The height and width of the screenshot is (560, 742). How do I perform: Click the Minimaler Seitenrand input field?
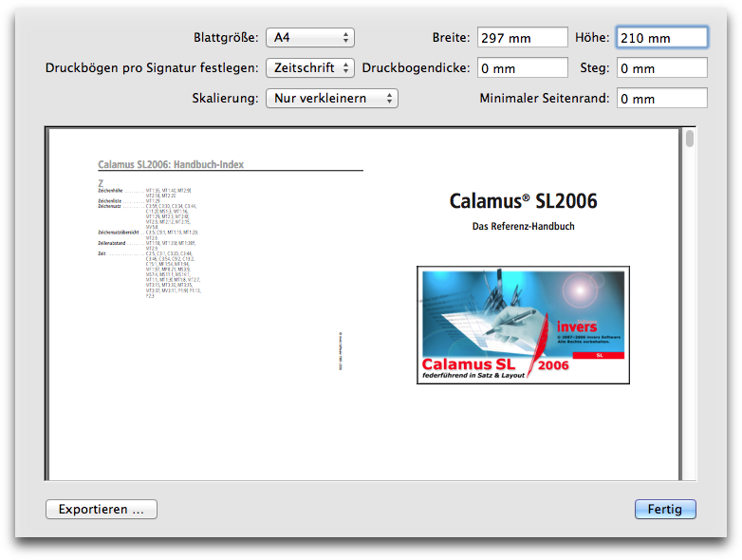(662, 98)
